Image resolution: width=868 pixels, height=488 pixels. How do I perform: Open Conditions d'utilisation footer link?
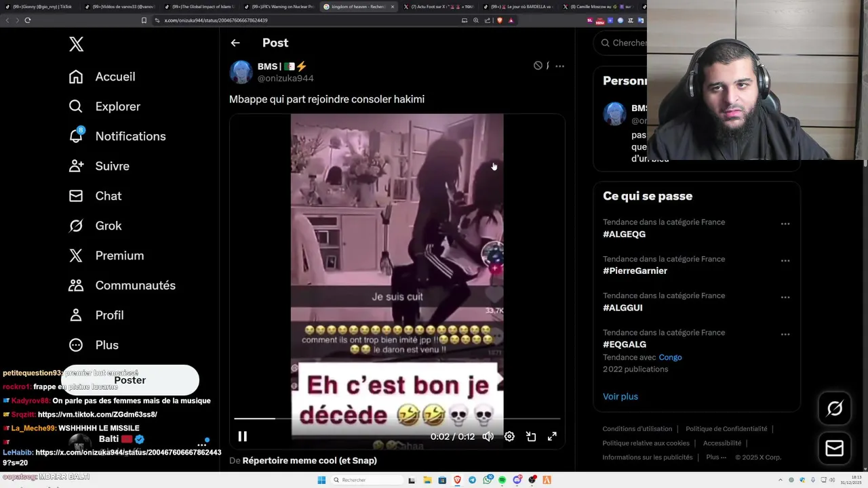coord(637,429)
